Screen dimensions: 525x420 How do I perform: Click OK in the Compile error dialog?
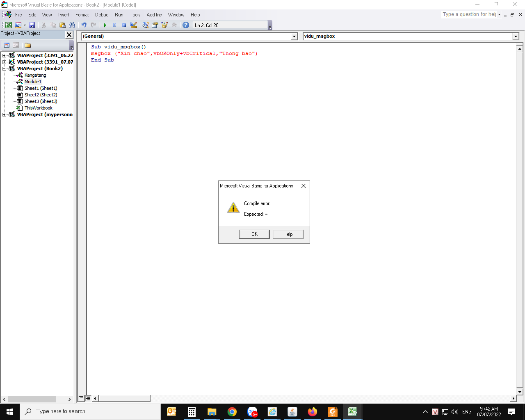254,234
